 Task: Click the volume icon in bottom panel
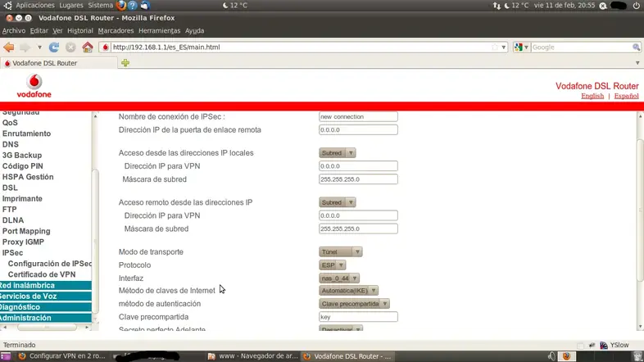pyautogui.click(x=551, y=356)
